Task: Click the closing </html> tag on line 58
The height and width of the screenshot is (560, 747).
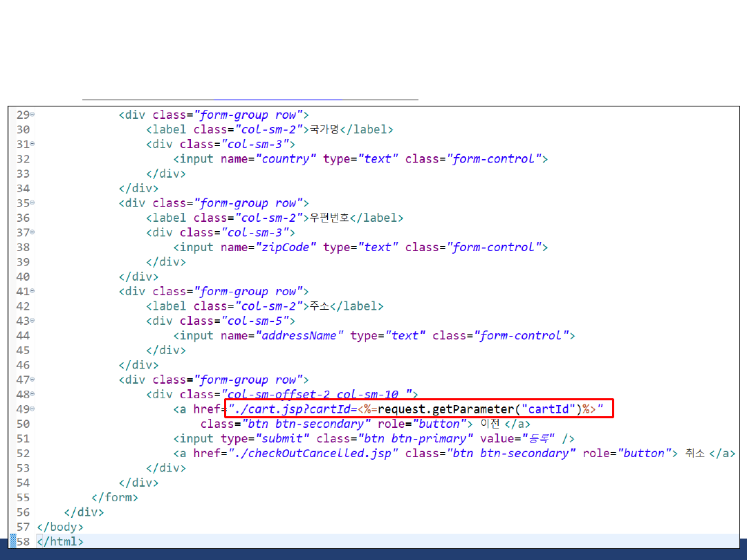Action: (x=60, y=542)
